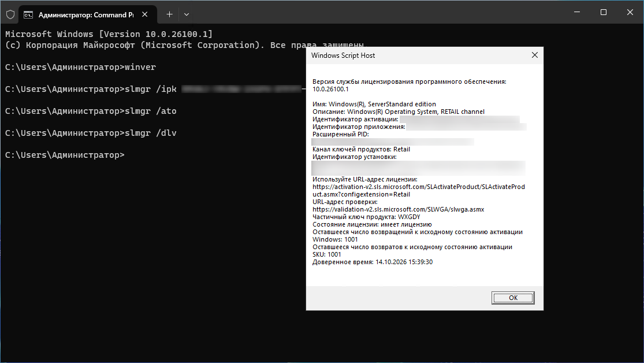
Task: Click the 'SKU: 1001' line
Action: pyautogui.click(x=326, y=254)
